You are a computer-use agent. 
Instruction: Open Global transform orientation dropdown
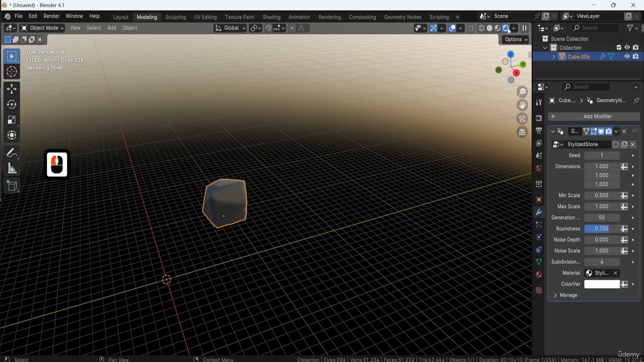(230, 28)
